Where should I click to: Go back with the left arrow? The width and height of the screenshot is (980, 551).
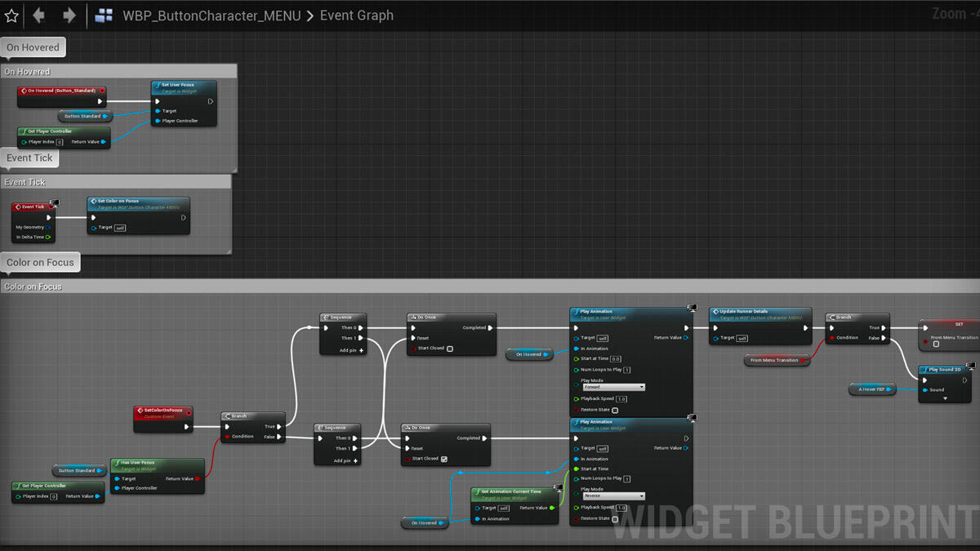(x=38, y=16)
